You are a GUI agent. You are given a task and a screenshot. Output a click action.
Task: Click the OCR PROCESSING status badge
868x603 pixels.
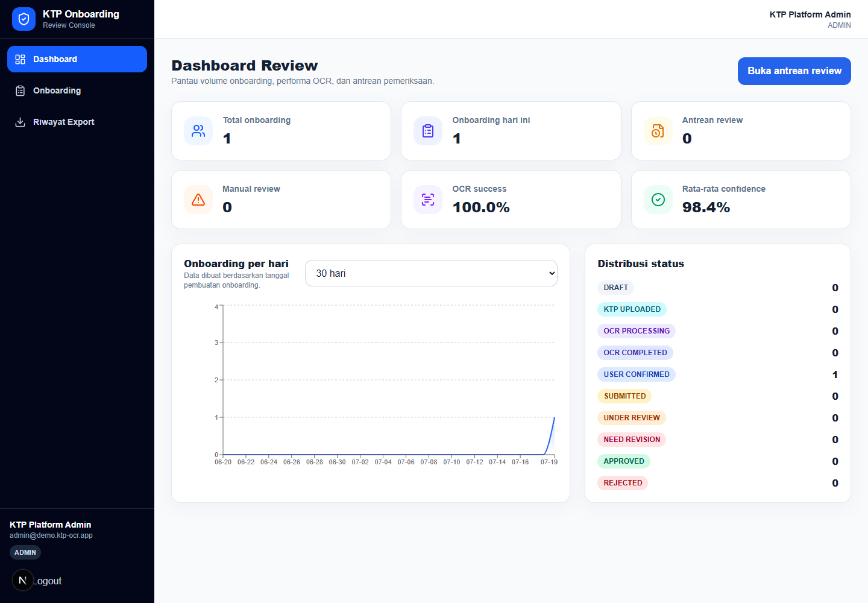637,331
